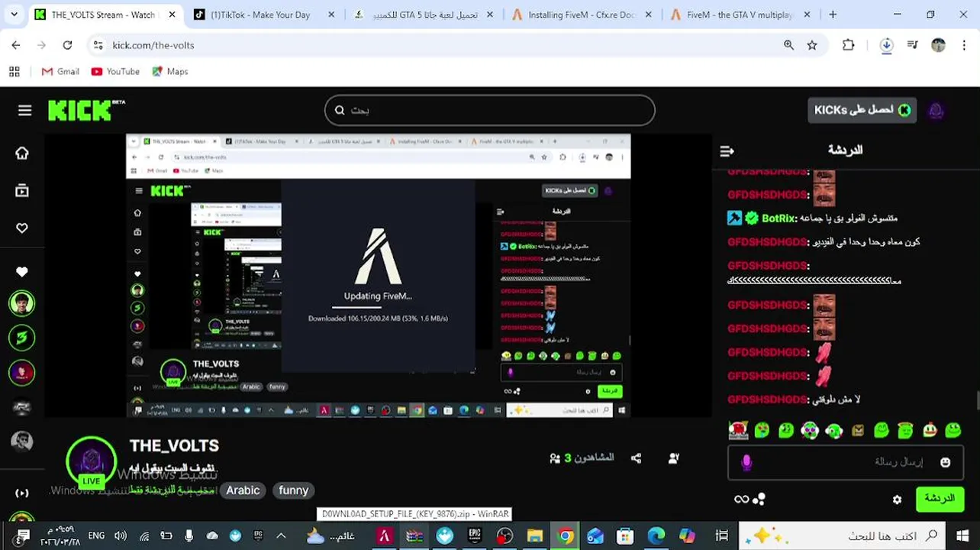This screenshot has height=550, width=980.
Task: Open the first followed channel avatar in sidebar
Action: [22, 303]
